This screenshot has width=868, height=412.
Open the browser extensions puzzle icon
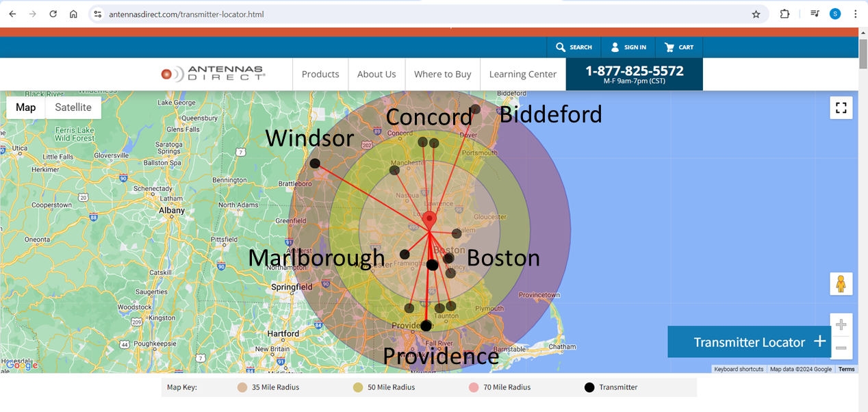[x=784, y=14]
